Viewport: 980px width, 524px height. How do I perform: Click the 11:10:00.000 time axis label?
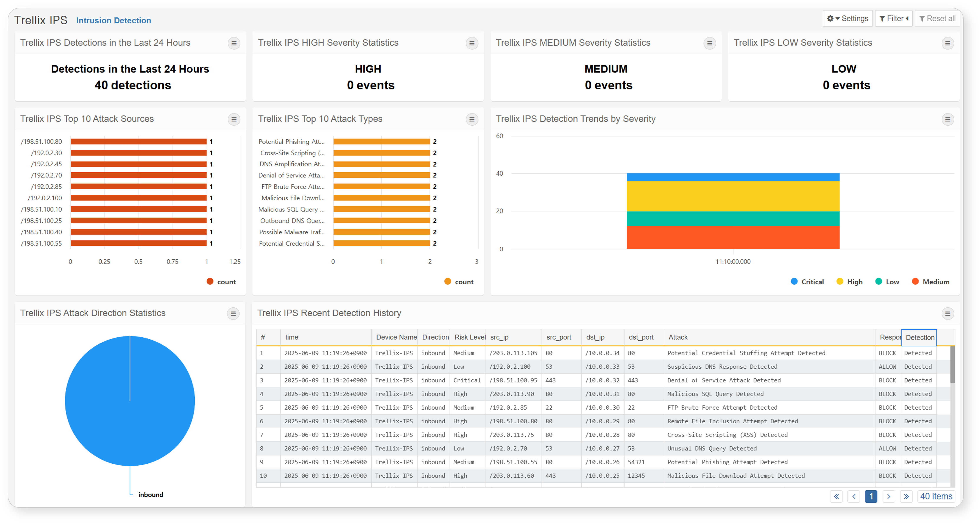coord(733,262)
